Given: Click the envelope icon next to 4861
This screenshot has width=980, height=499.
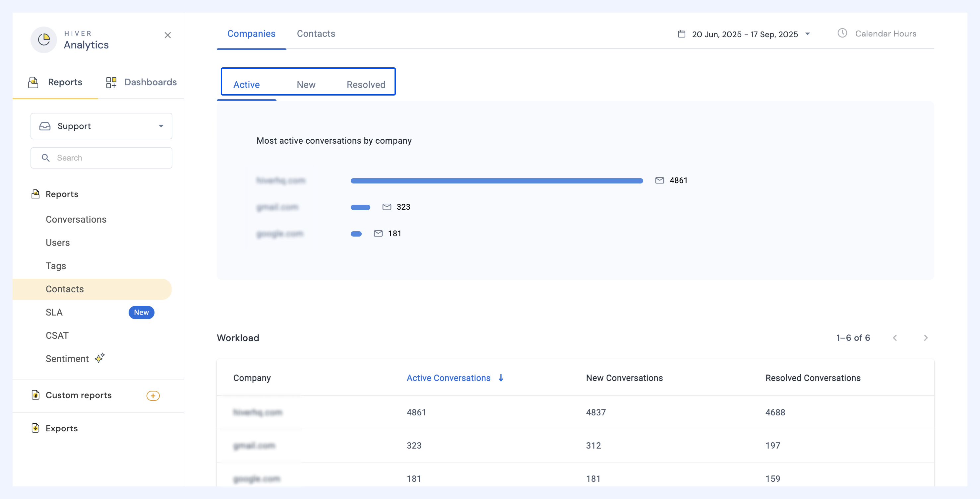Looking at the screenshot, I should [x=660, y=180].
